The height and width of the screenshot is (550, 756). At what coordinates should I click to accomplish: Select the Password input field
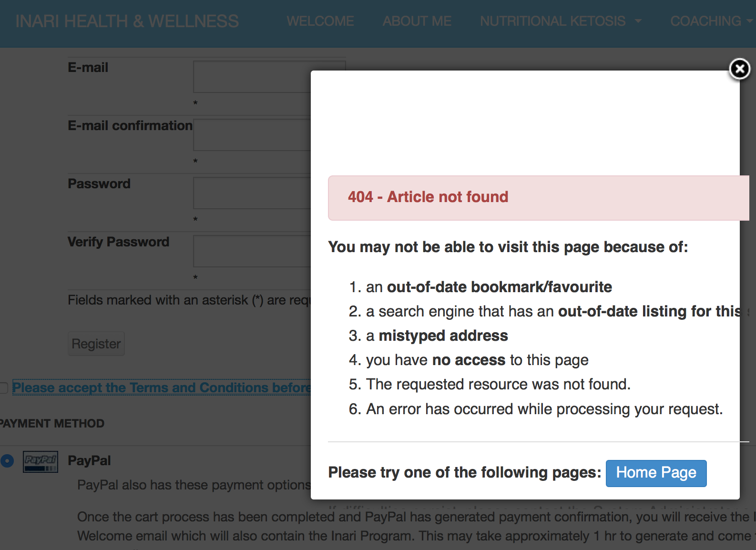point(252,193)
